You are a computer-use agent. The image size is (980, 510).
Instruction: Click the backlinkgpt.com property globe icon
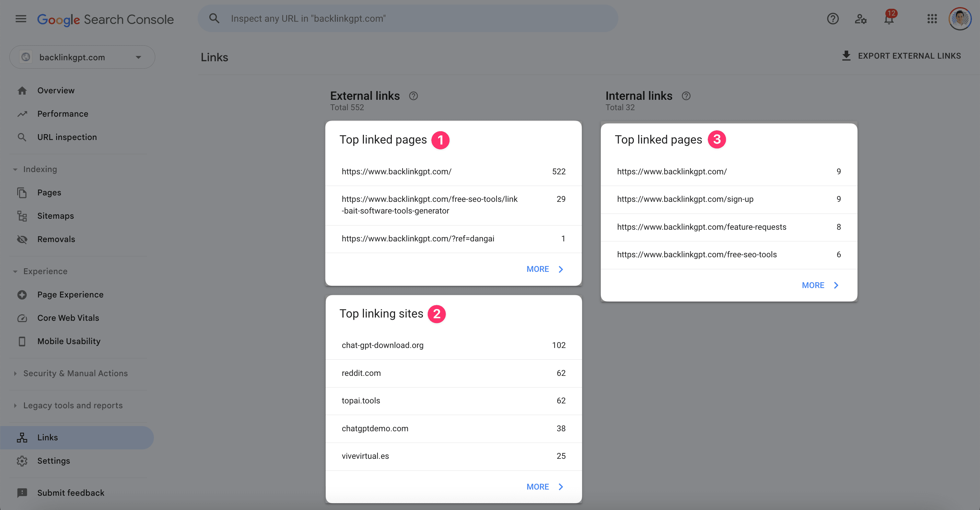coord(26,57)
